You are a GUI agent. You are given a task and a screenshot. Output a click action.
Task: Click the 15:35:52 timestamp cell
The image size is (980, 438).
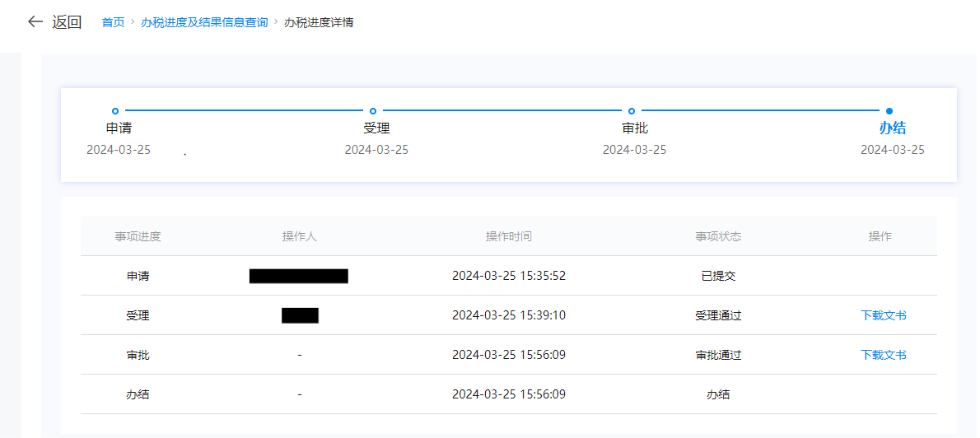(x=508, y=276)
